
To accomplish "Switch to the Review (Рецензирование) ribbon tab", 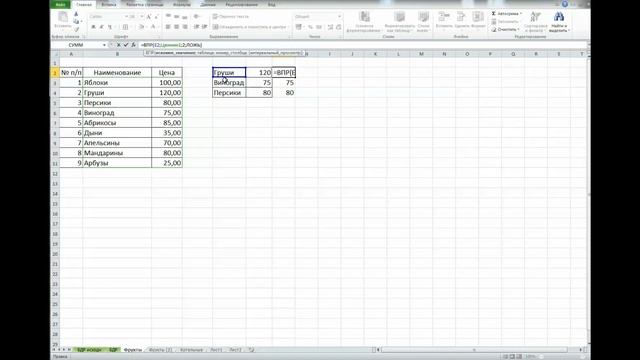I will click(x=242, y=4).
